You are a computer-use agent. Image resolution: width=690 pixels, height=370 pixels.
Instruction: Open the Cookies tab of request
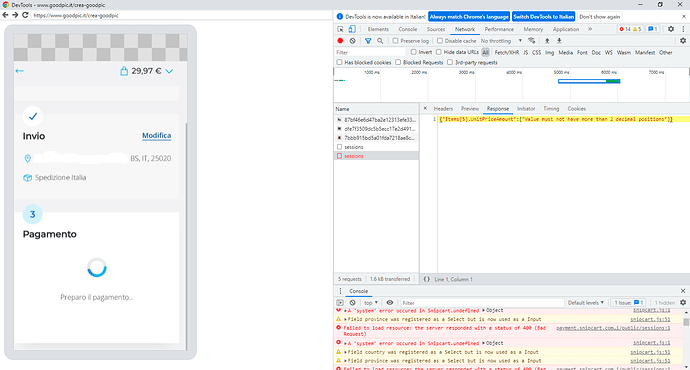tap(576, 109)
